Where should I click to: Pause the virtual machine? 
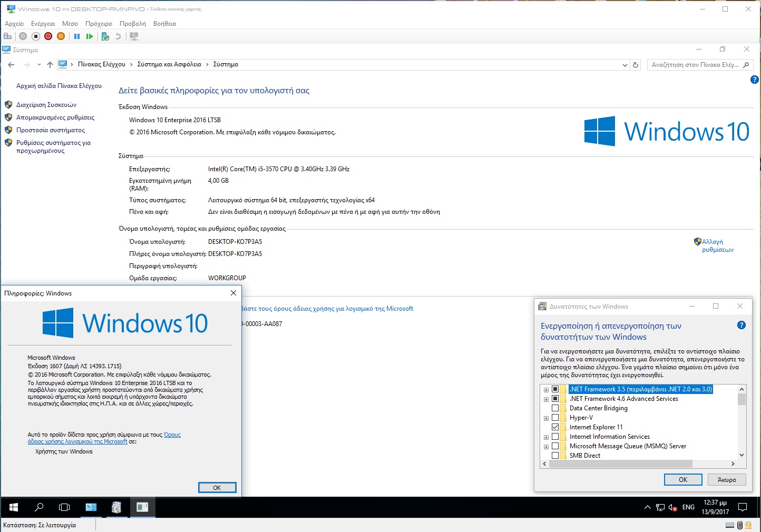[77, 36]
